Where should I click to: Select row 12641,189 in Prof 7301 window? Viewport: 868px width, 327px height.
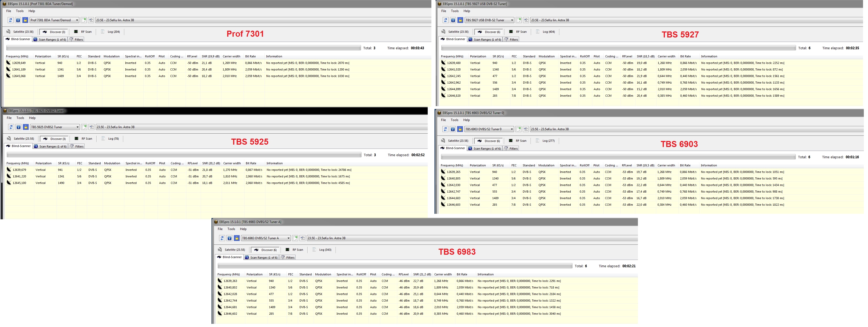pyautogui.click(x=218, y=69)
